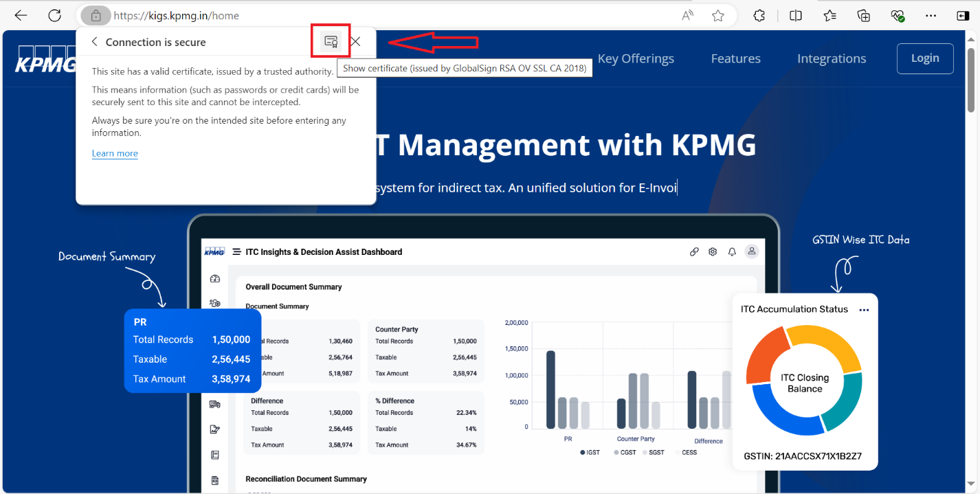
Task: Click the "Counter Party" card title
Action: (397, 329)
